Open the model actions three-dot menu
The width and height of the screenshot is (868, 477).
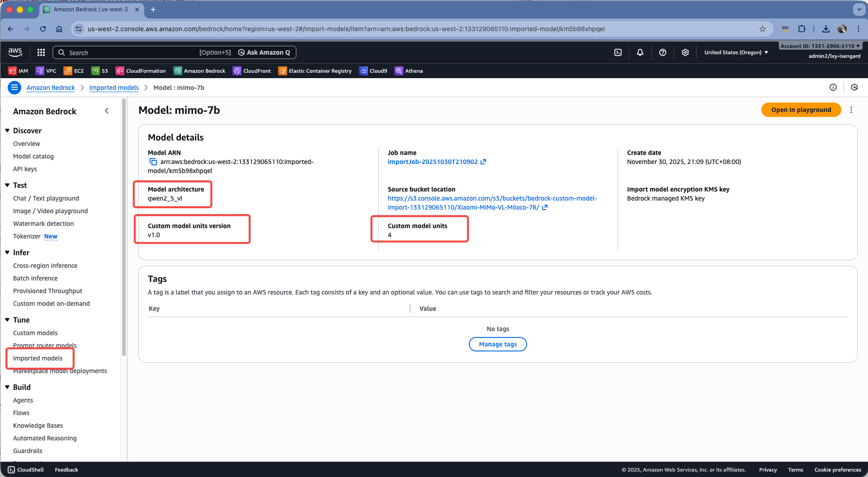851,110
